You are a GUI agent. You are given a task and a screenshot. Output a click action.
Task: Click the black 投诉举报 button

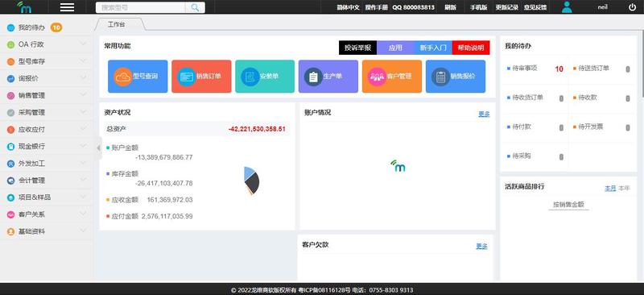click(x=357, y=48)
